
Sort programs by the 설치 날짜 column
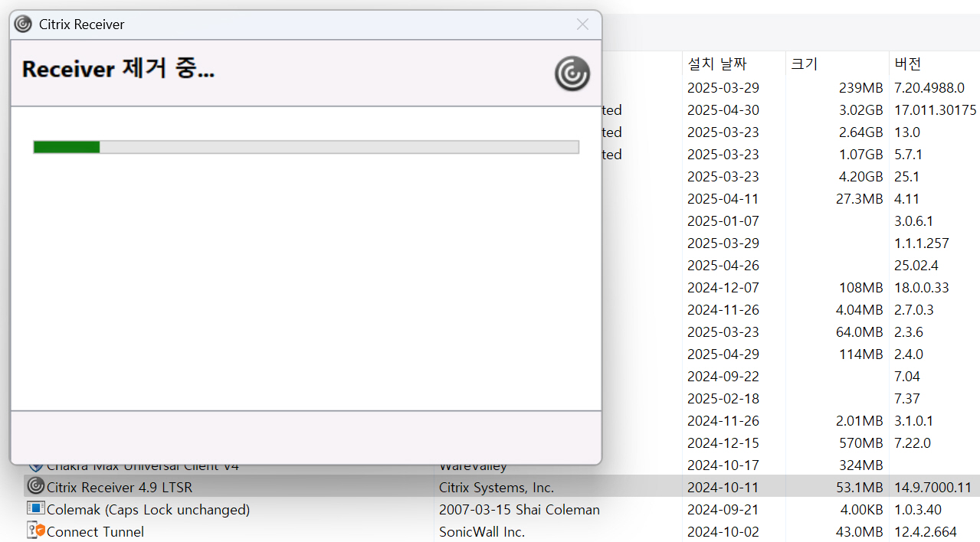(x=716, y=64)
